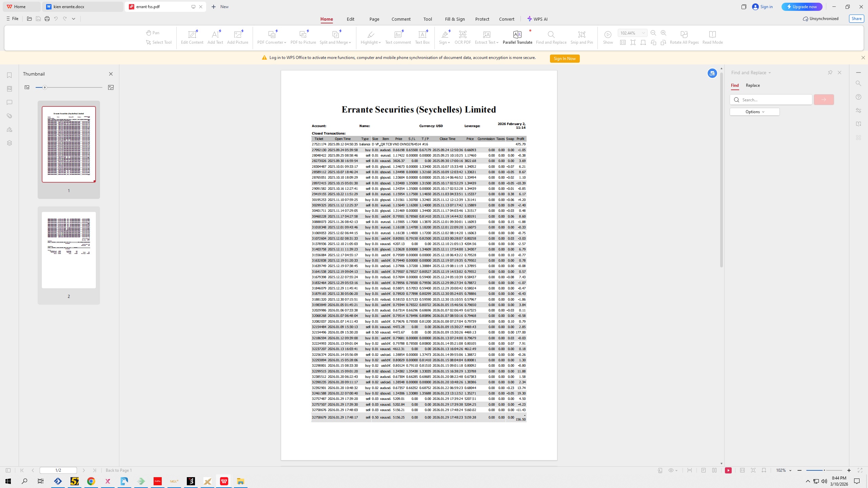This screenshot has height=488, width=868.
Task: Click the Snip and Pin icon
Action: pos(581,35)
